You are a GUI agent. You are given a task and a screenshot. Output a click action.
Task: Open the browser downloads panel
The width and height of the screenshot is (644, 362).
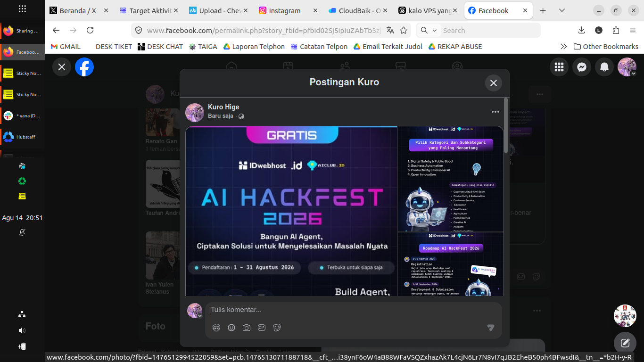click(x=581, y=30)
